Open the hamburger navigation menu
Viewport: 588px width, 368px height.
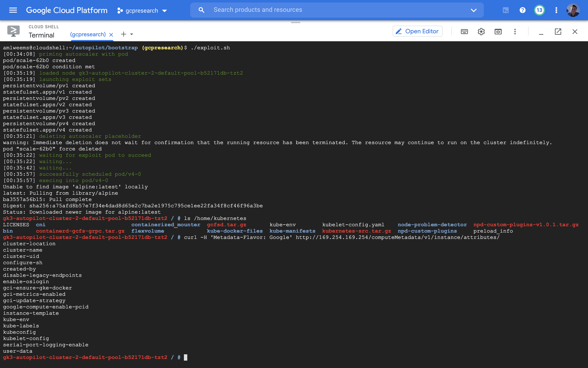[x=13, y=10]
